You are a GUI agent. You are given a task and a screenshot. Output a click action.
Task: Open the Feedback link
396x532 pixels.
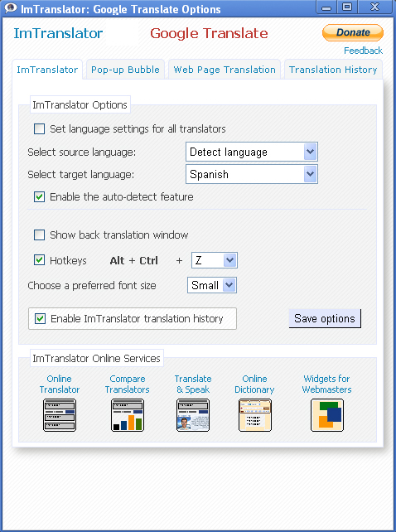point(363,51)
